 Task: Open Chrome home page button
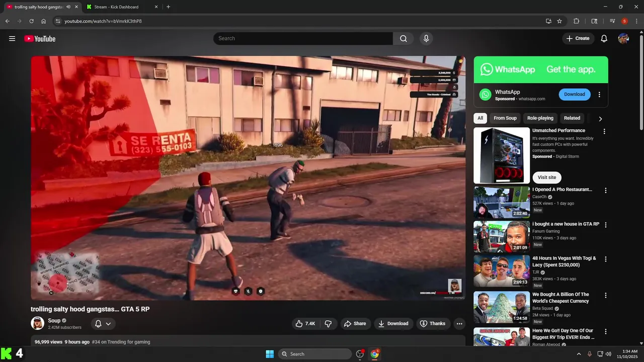(x=44, y=21)
